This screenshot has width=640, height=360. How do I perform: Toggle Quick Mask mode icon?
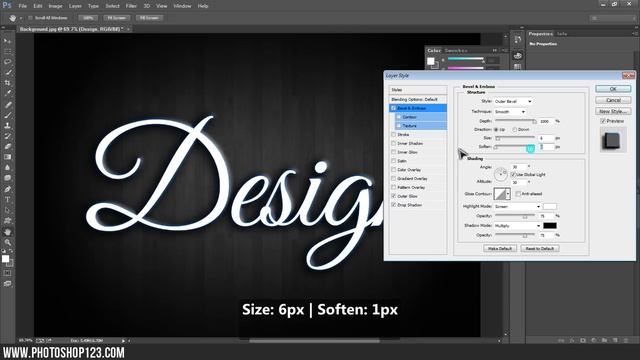(x=7, y=273)
